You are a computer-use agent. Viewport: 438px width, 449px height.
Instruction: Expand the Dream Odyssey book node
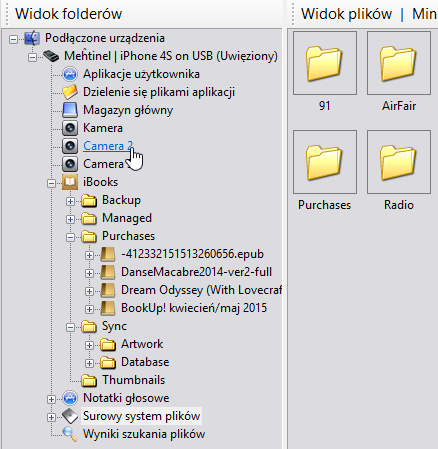coord(89,291)
